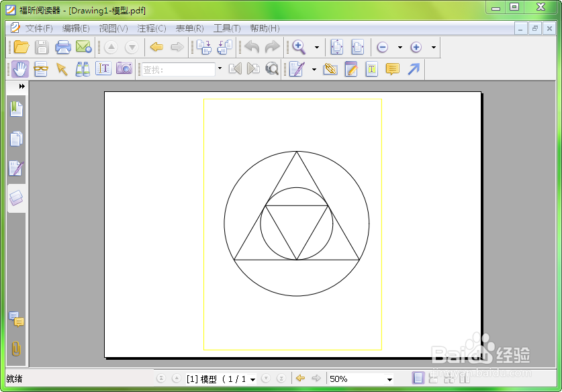Open search with binoculars icon
Screen dimensions: 562x392
(83, 69)
